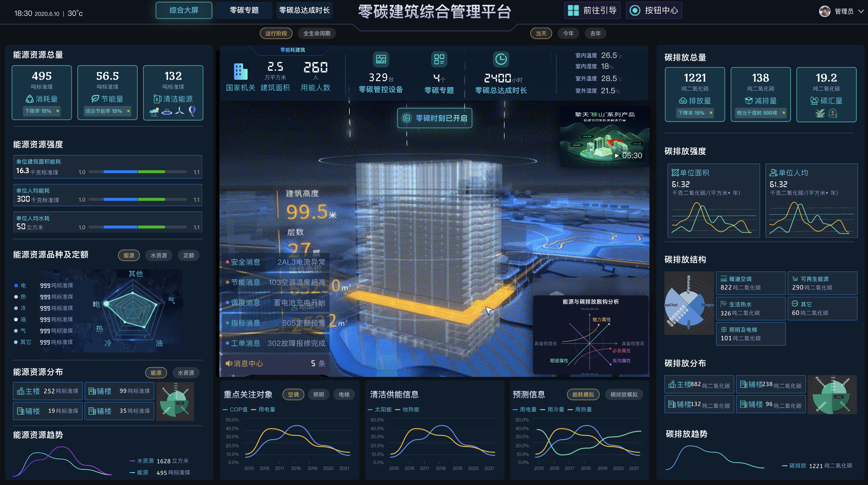
Task: Click the speaker icon beside 消息中心
Action: (x=229, y=363)
